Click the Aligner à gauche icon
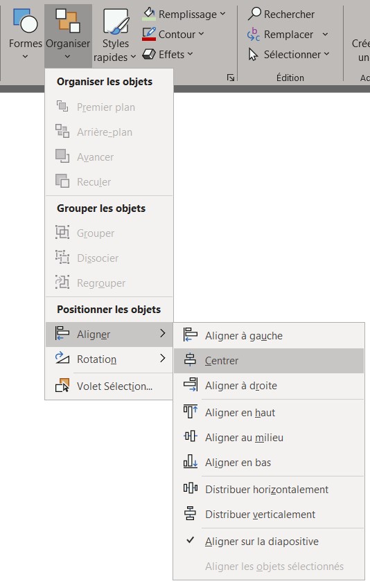 191,335
